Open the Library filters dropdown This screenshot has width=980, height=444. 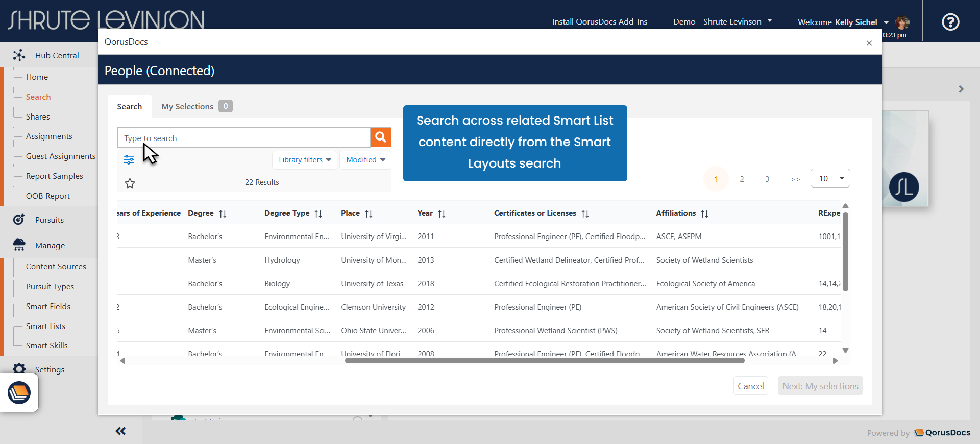pyautogui.click(x=305, y=160)
